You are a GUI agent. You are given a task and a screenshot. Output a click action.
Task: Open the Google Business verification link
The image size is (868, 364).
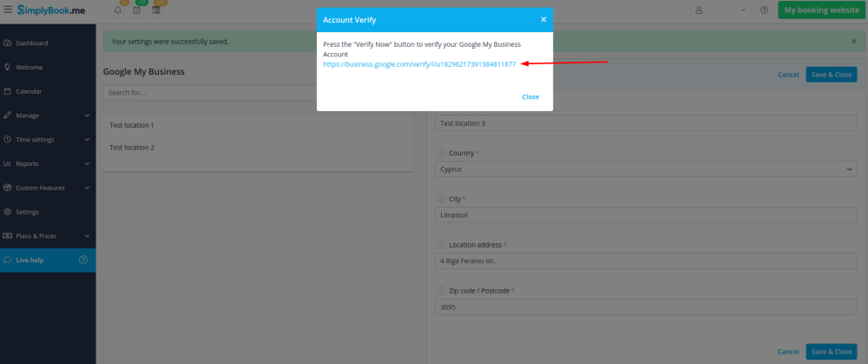point(419,64)
